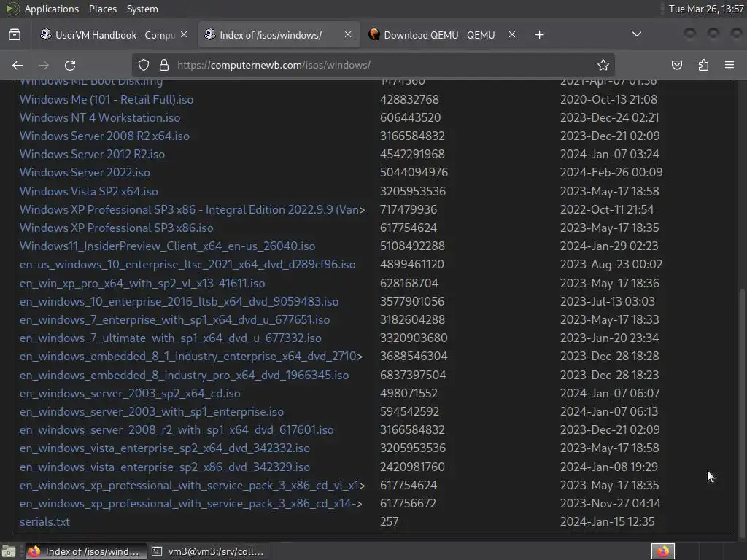Open the Extensions puzzle icon
The width and height of the screenshot is (747, 560).
pyautogui.click(x=703, y=65)
